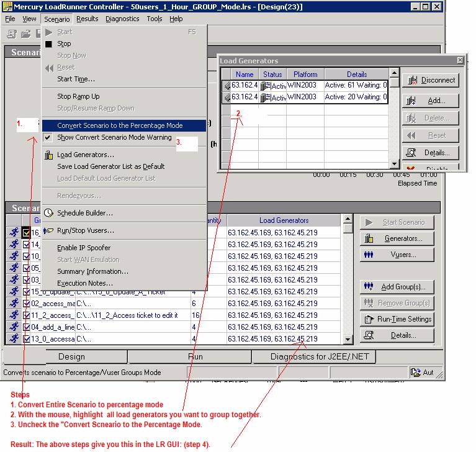
Task: Click scroll down arrow in Load Generators list
Action: (x=394, y=164)
